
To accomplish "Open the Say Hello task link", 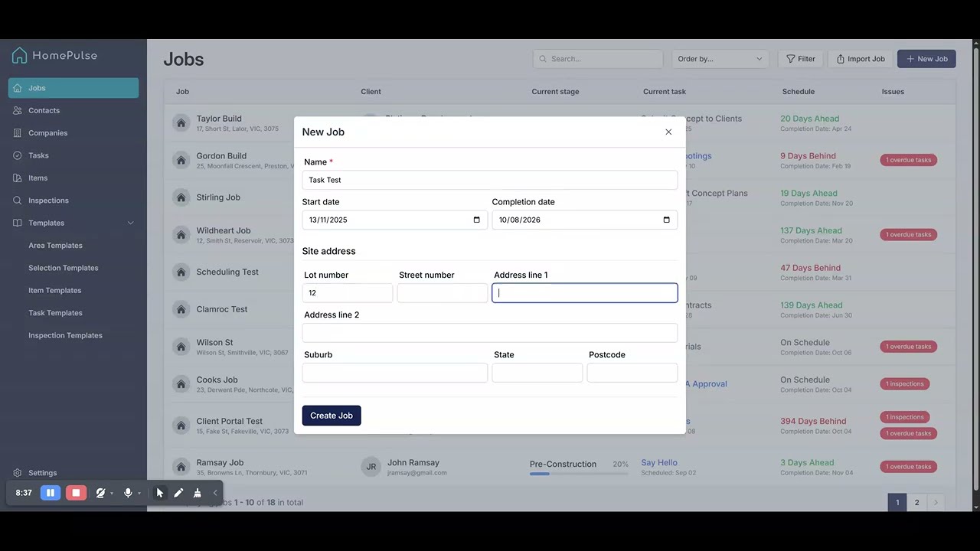I will point(659,462).
